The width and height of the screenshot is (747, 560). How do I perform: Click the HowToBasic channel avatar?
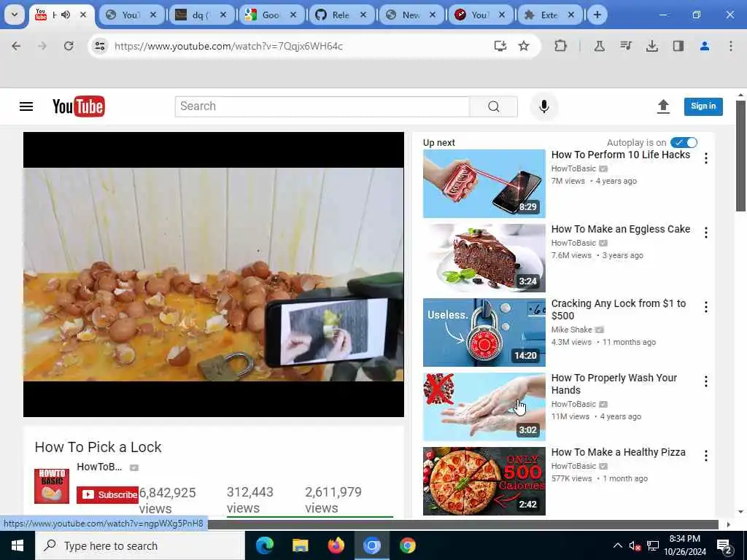click(x=52, y=486)
